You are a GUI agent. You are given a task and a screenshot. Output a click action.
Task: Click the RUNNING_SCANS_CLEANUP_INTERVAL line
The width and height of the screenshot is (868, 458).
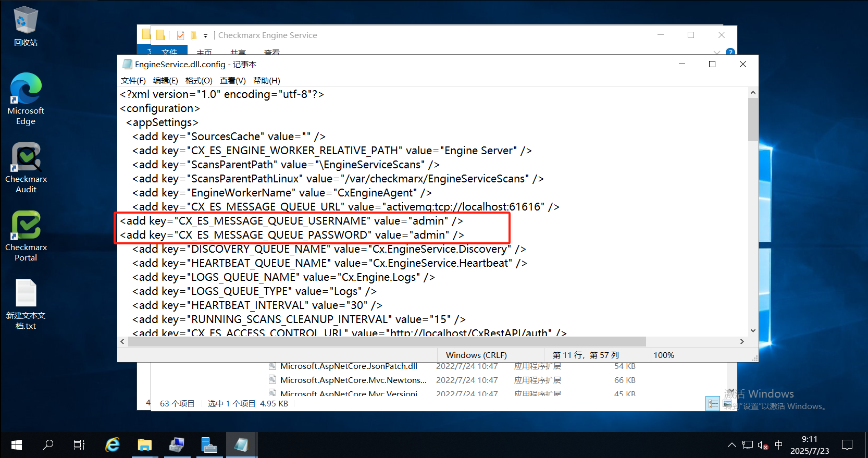[299, 319]
